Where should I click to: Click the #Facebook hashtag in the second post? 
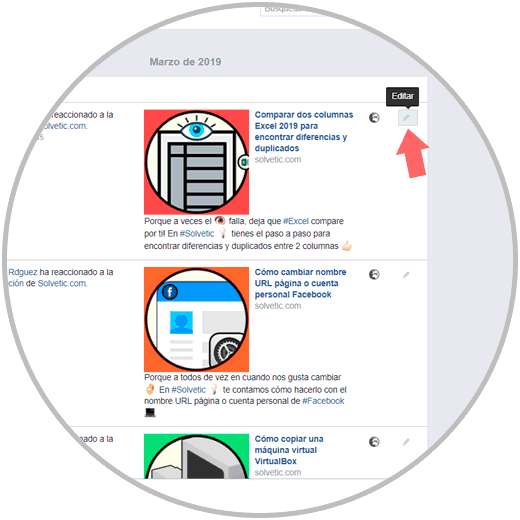[323, 401]
